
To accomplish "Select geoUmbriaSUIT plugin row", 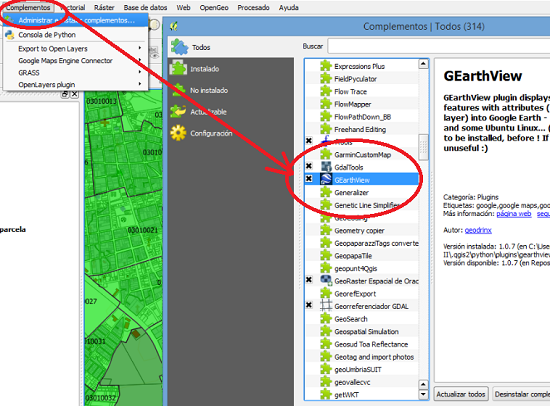I will 362,370.
